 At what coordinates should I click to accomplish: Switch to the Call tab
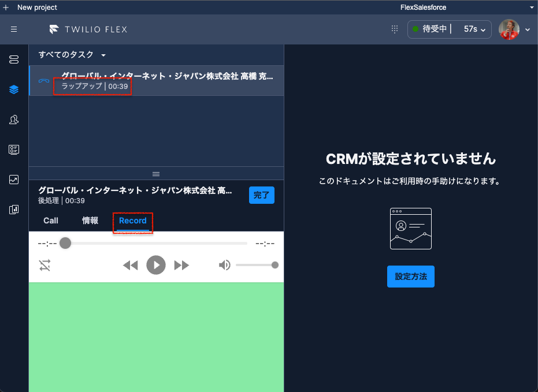coord(50,221)
